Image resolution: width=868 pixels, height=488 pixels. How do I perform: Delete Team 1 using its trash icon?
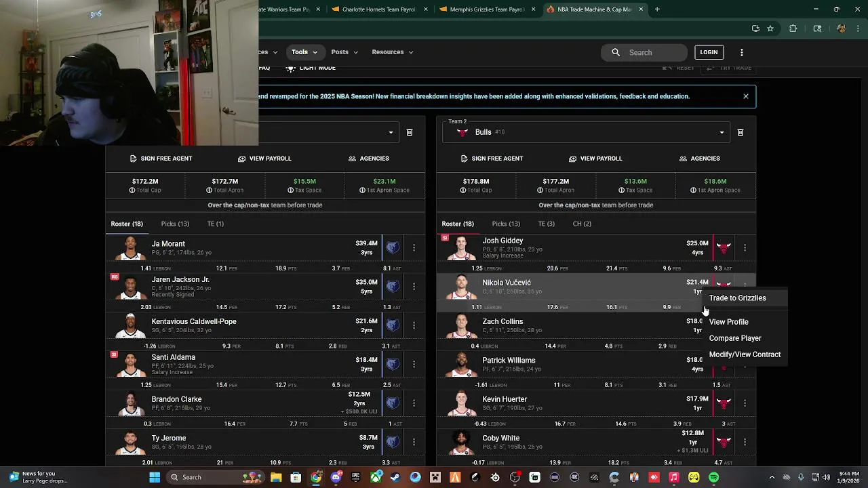[x=410, y=133]
